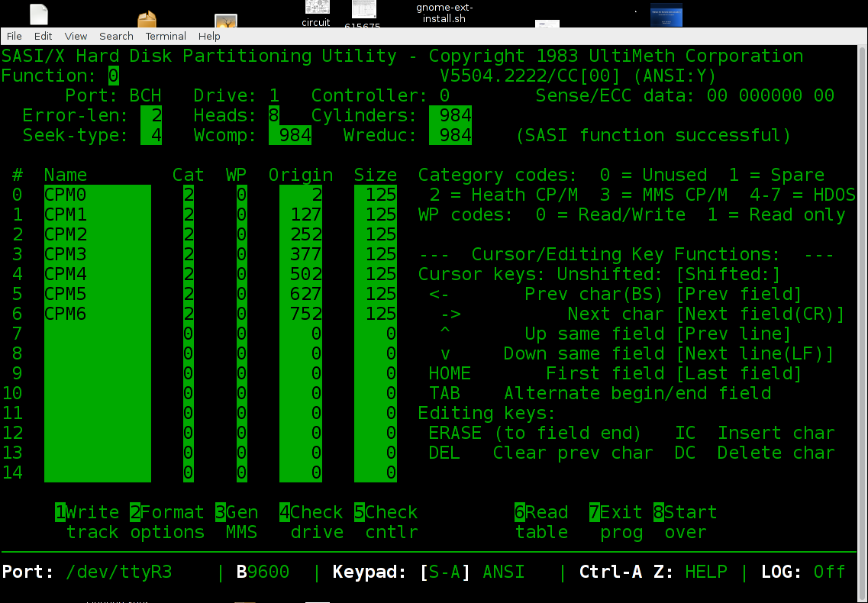868x603 pixels.
Task: Click the gnome-ext-install.sh desktop file
Action: [444, 13]
